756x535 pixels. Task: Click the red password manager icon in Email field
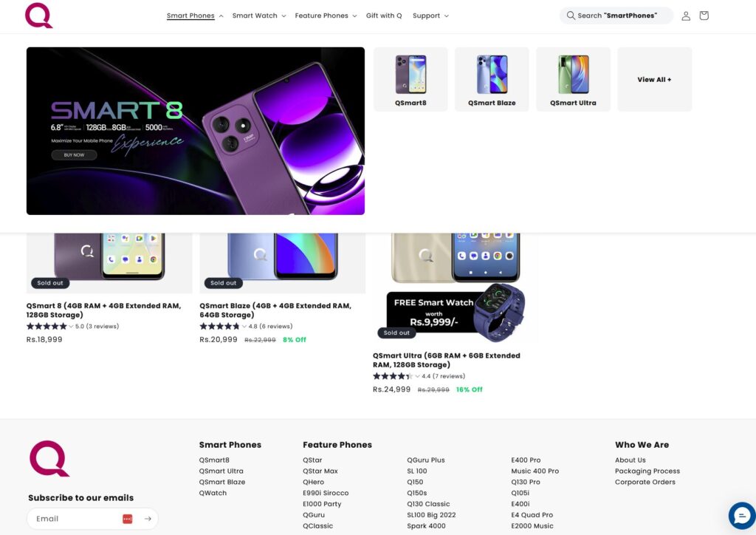[x=127, y=519]
